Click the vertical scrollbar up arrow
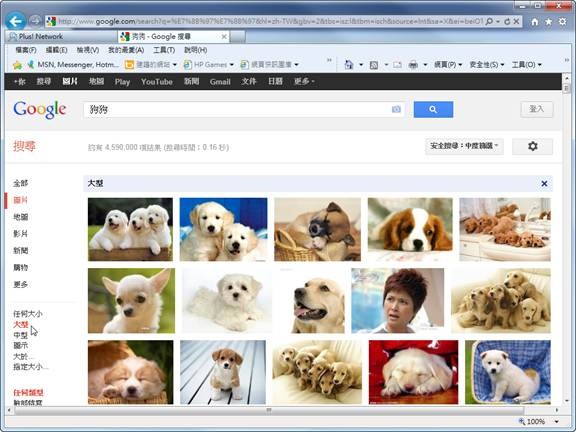This screenshot has height=432, width=576. point(566,78)
